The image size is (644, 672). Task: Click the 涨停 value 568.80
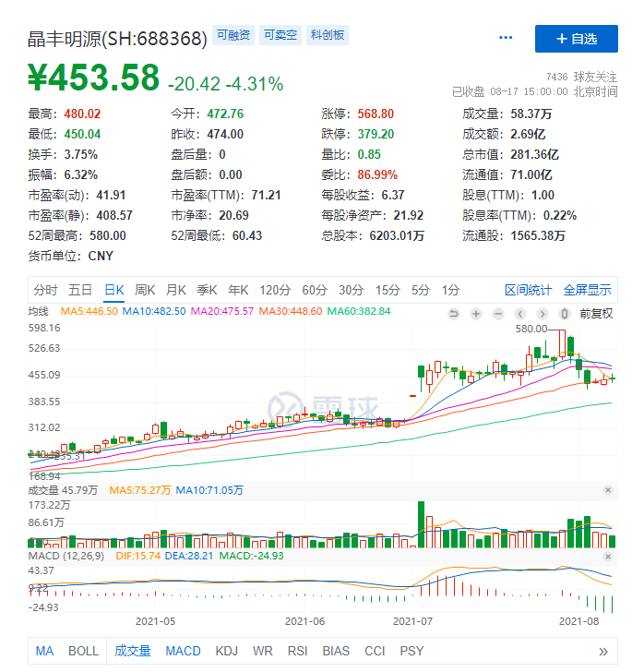pos(376,114)
